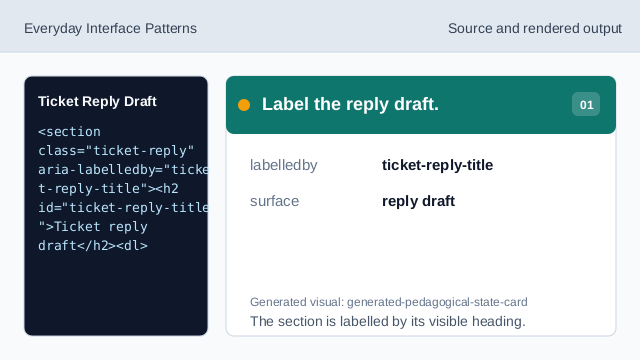Click the 'Generated visual' caption text
The height and width of the screenshot is (360, 640).
389,302
